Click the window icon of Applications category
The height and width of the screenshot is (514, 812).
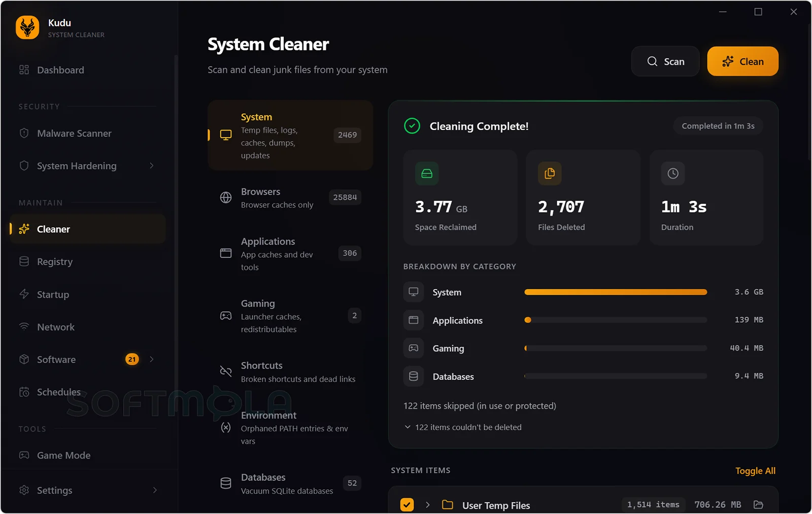pyautogui.click(x=226, y=253)
